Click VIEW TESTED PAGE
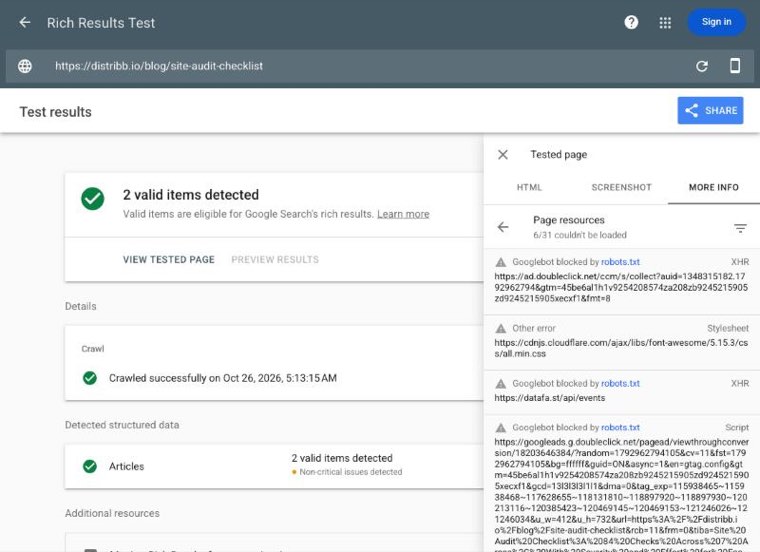The width and height of the screenshot is (760, 552). (169, 260)
